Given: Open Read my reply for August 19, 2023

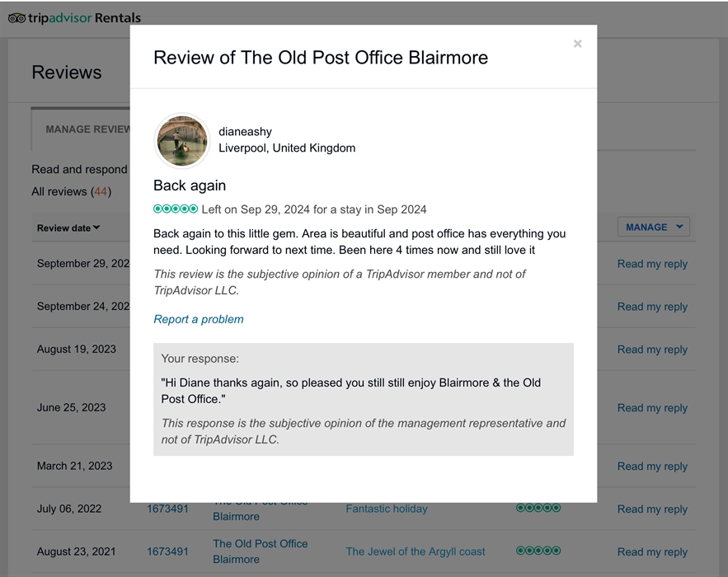Looking at the screenshot, I should tap(652, 349).
